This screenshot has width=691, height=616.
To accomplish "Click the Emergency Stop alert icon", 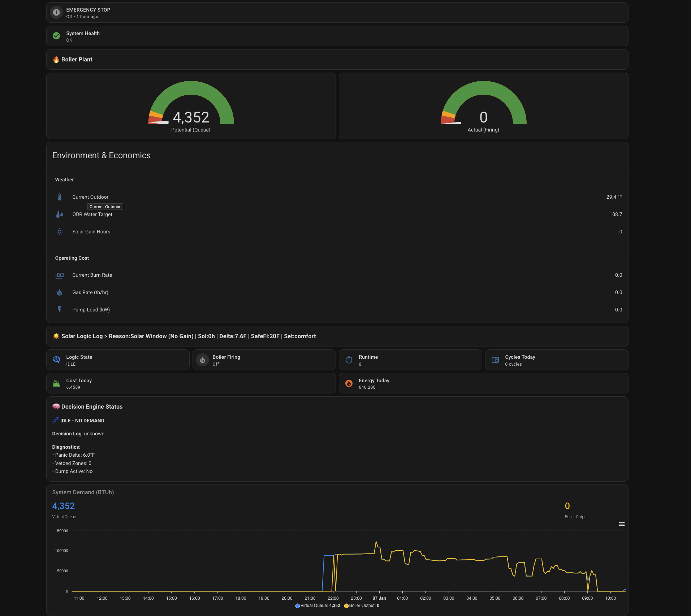I will [56, 12].
